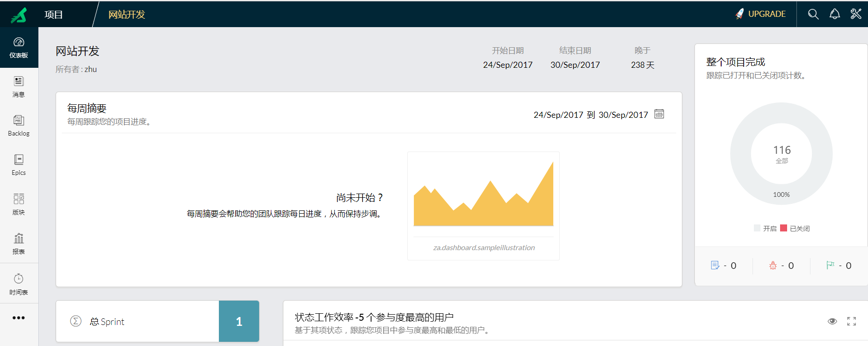Click the 总 Sprint count tile

239,321
